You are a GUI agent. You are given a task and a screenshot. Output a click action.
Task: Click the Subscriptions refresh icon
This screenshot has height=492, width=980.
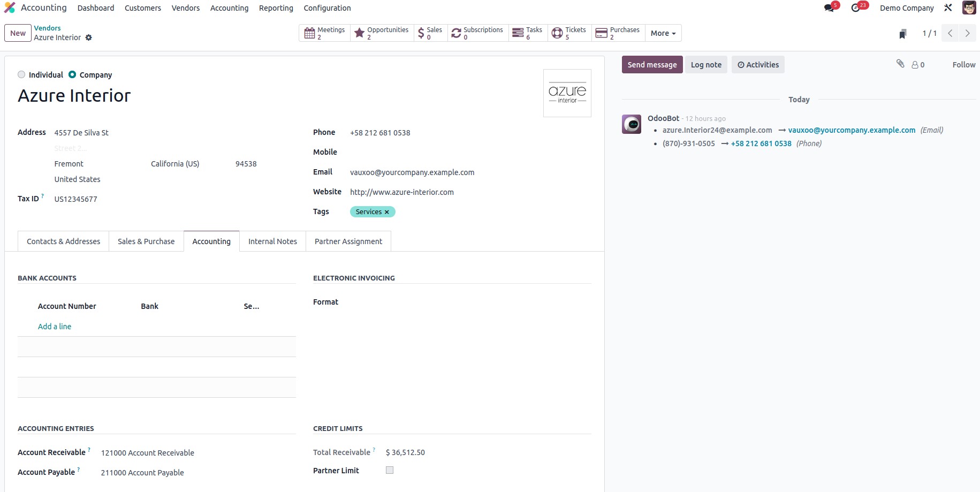[456, 33]
